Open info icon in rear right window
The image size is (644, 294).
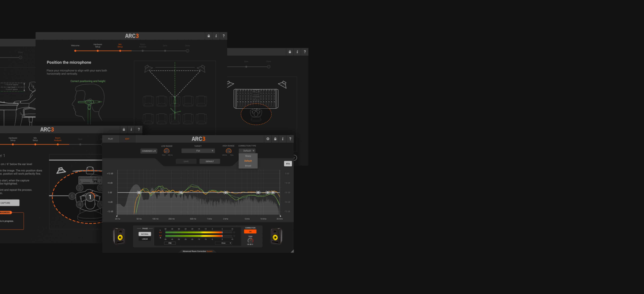[x=297, y=52]
